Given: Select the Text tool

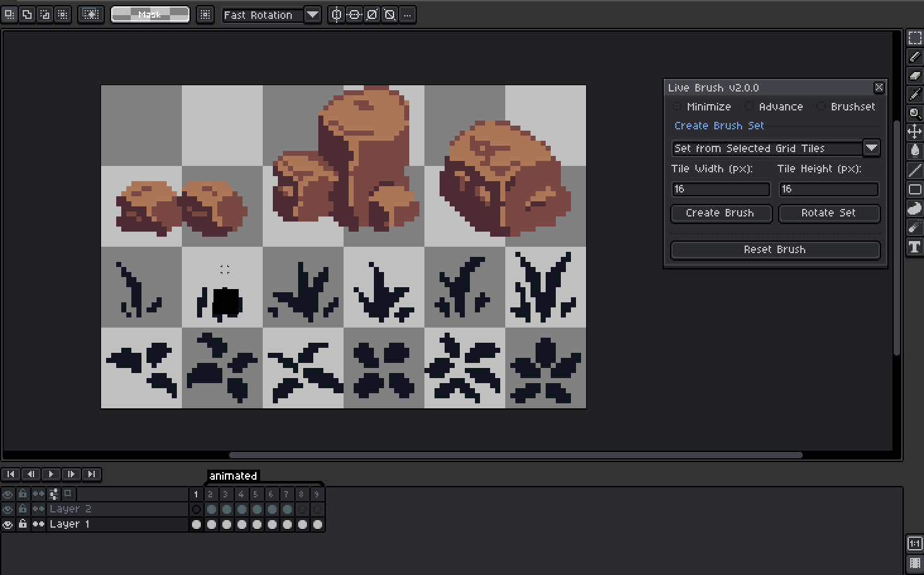Looking at the screenshot, I should [915, 247].
